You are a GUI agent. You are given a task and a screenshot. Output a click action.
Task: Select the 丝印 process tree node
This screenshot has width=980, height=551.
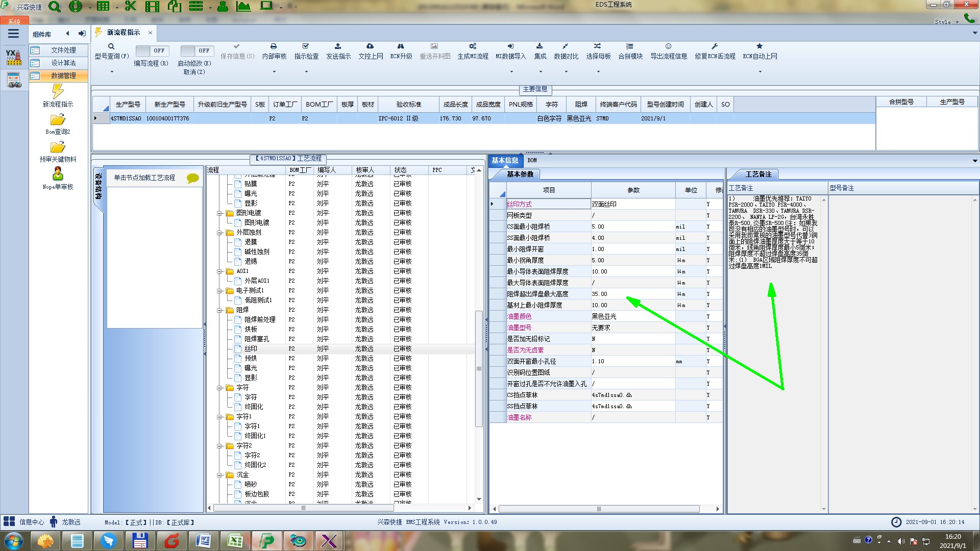tap(251, 349)
